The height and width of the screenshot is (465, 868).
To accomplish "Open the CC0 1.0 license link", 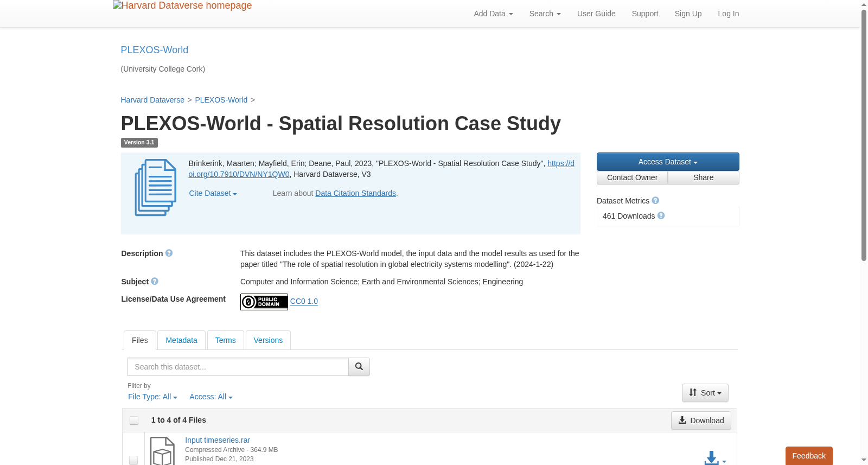I will pos(304,301).
